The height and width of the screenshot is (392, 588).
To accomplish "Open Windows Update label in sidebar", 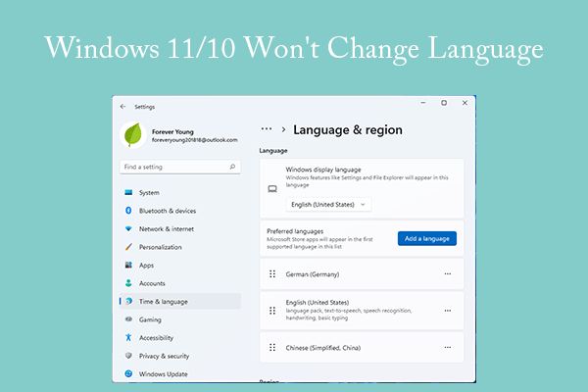I will [163, 374].
